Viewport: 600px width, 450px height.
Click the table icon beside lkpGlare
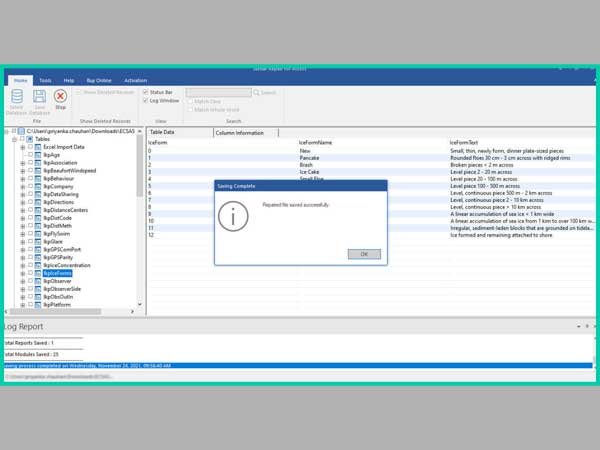click(38, 241)
